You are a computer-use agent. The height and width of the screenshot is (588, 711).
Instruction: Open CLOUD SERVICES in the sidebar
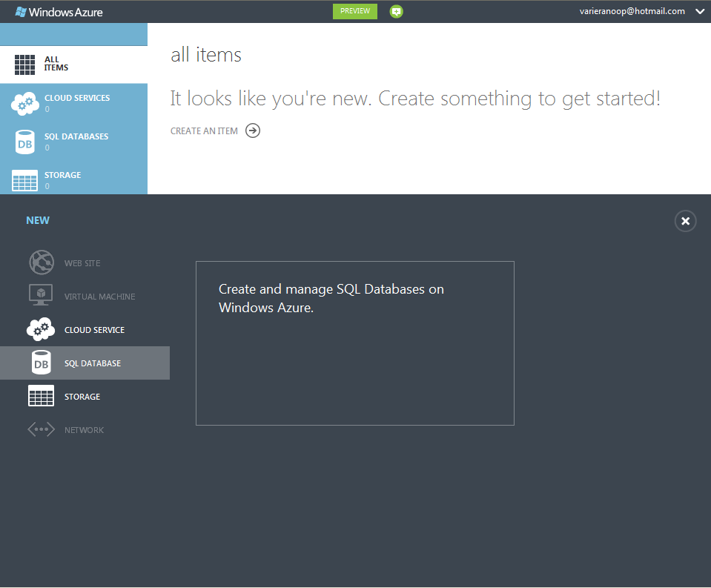click(x=73, y=103)
